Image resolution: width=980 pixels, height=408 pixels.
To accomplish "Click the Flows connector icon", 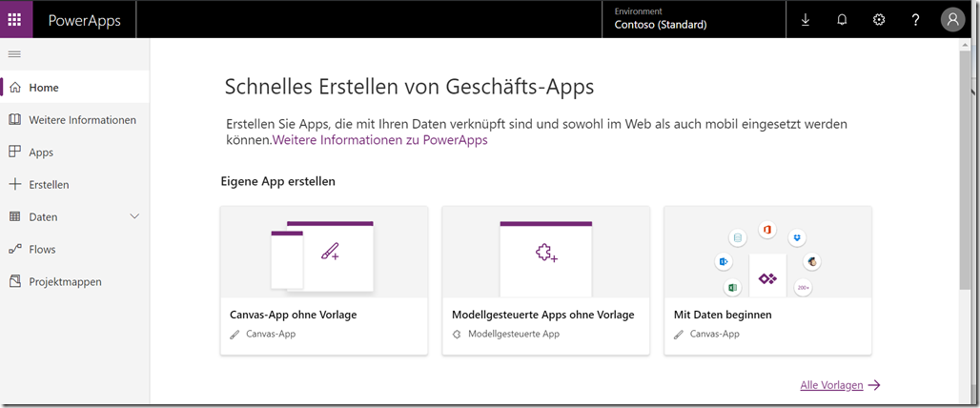I will (15, 250).
